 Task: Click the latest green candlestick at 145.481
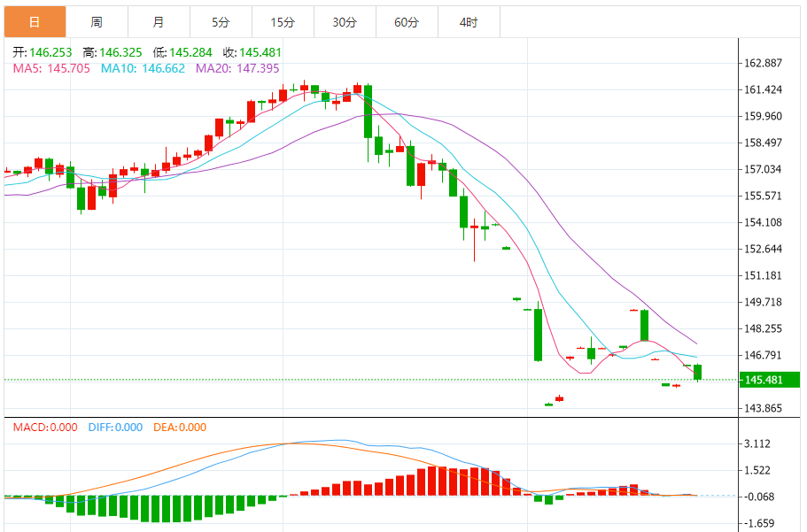click(x=698, y=373)
